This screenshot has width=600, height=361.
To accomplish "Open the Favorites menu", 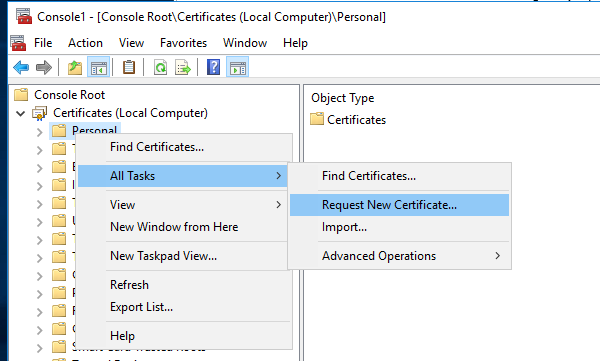I will (x=183, y=43).
